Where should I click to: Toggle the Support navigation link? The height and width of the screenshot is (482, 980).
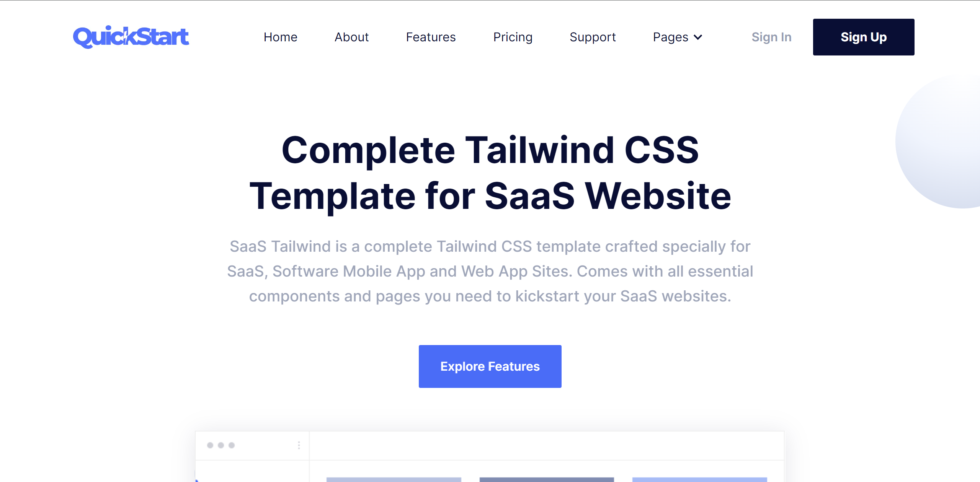pos(592,37)
